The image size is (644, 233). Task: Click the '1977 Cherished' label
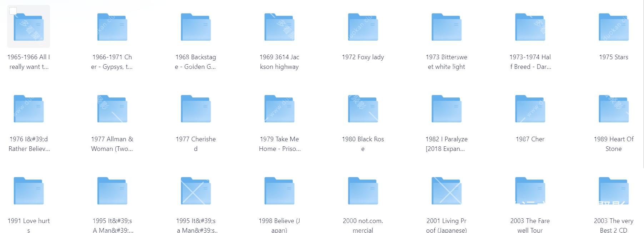(196, 144)
